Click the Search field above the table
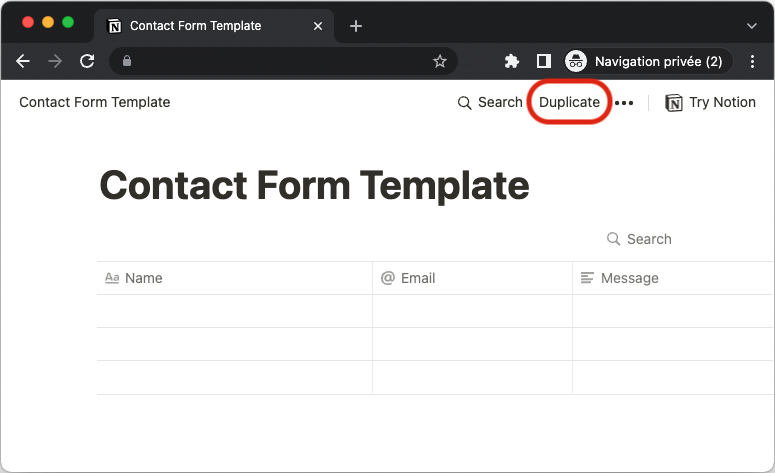 pos(640,239)
